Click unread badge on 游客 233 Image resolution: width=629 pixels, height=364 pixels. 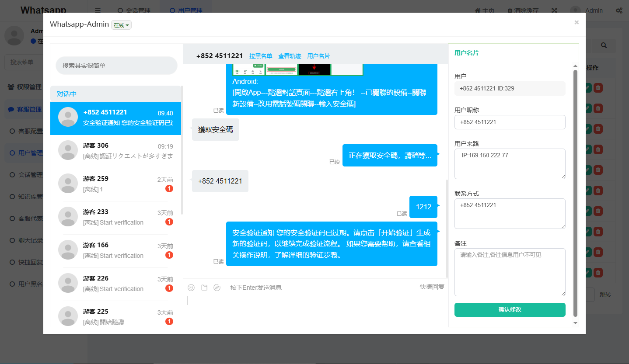[x=169, y=222]
